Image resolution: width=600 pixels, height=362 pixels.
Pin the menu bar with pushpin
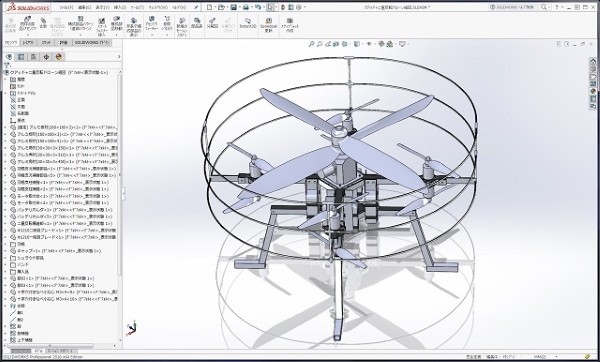point(196,7)
